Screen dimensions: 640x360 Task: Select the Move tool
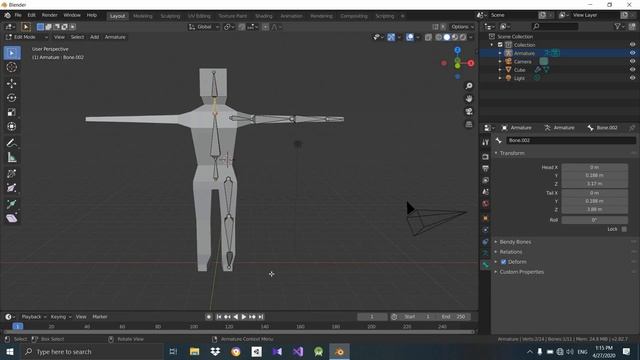coord(11,84)
